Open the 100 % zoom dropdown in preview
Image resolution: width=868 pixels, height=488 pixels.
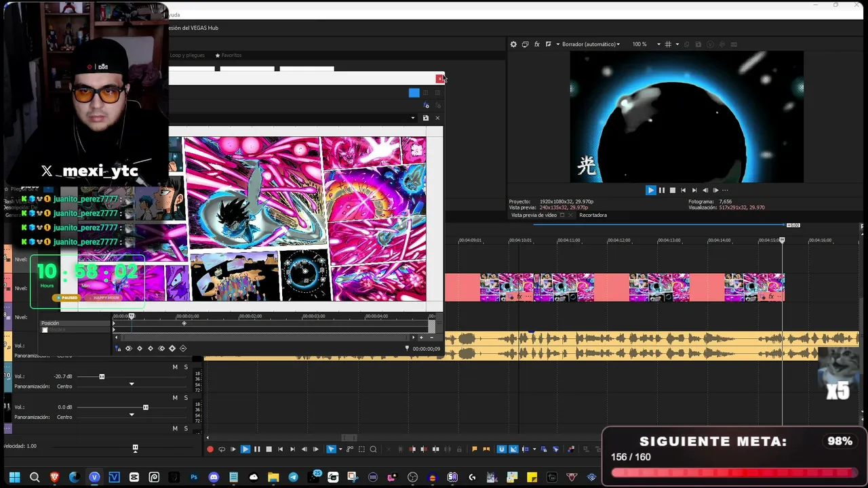pyautogui.click(x=646, y=44)
